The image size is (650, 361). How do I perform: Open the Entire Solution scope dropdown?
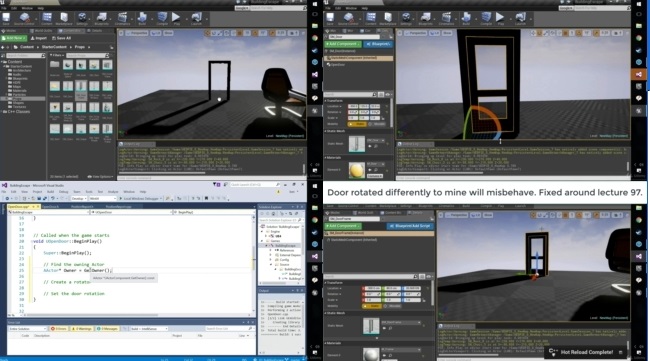(x=27, y=329)
